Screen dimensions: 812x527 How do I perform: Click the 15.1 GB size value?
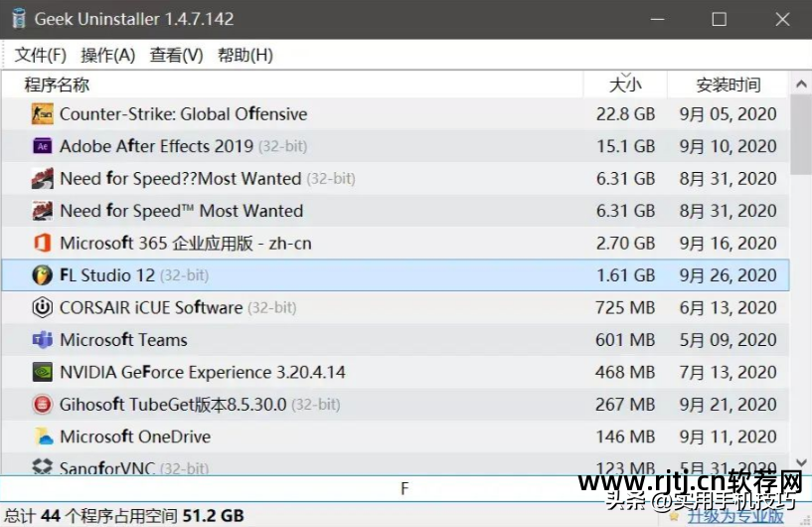coord(625,146)
